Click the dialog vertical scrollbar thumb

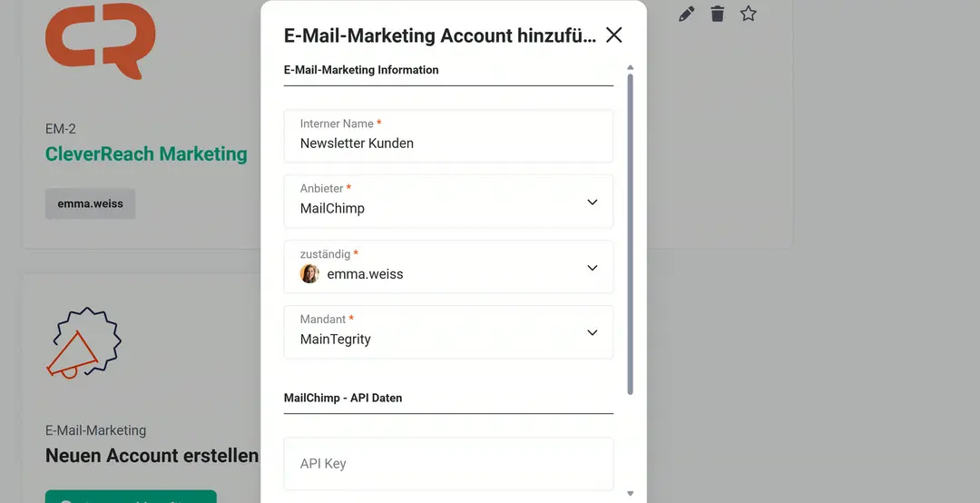click(630, 234)
